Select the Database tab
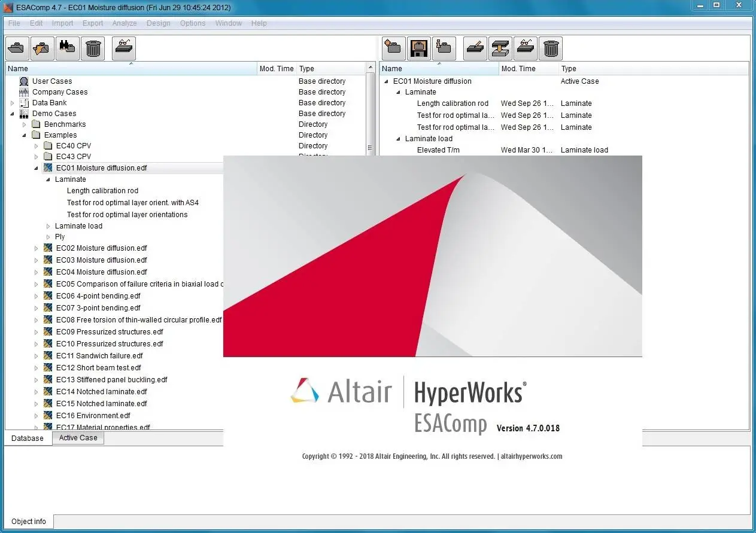The height and width of the screenshot is (533, 756). (28, 438)
